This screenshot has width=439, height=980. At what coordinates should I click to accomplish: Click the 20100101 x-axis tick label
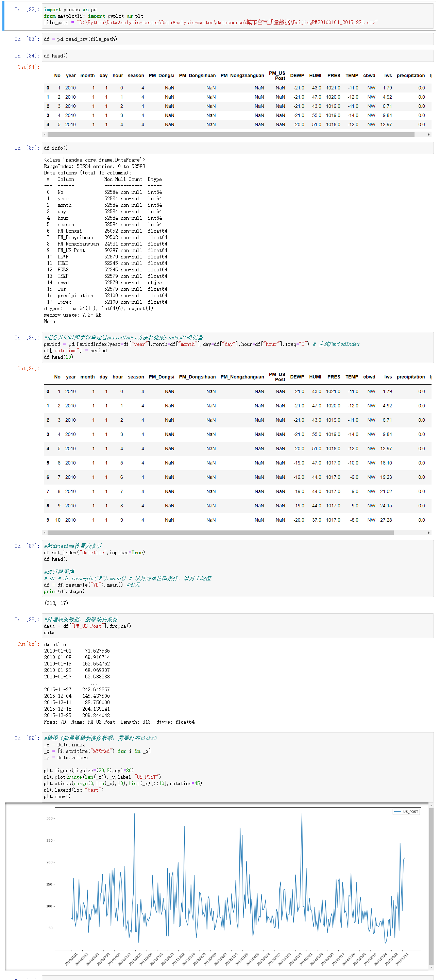[x=71, y=959]
